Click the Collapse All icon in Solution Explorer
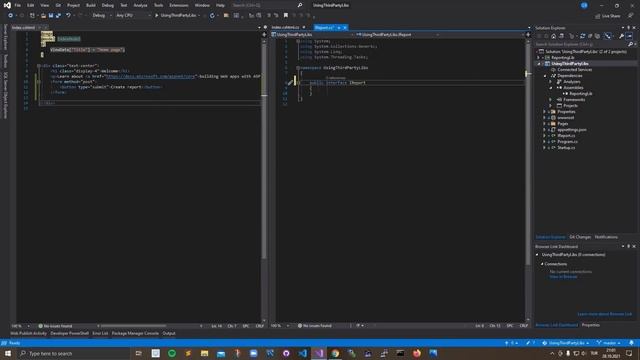 (x=590, y=36)
